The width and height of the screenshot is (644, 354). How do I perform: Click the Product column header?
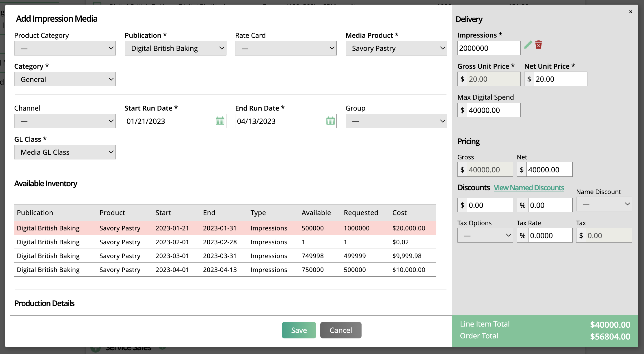(112, 213)
